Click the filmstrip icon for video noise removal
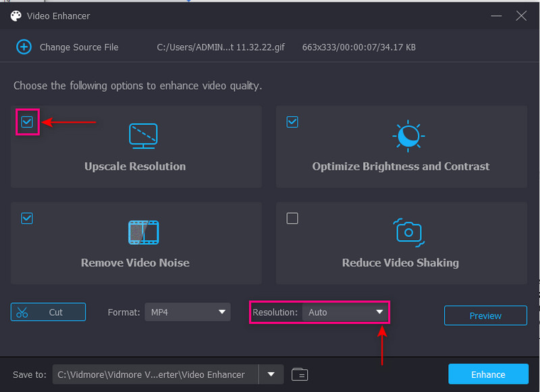540x392 pixels. [142, 231]
